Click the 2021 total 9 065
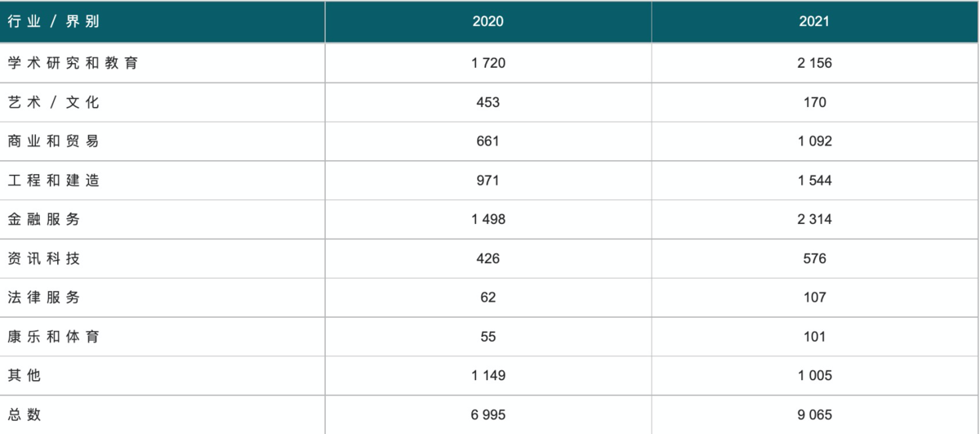The image size is (980, 434). [x=815, y=414]
